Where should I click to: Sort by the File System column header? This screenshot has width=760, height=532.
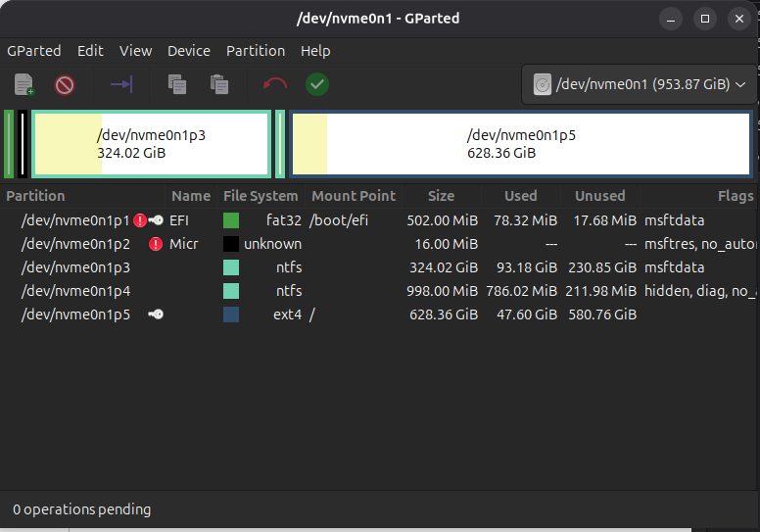pos(261,196)
